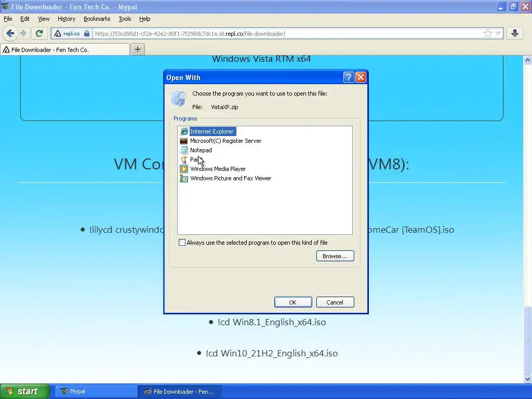Open the History menu
The height and width of the screenshot is (399, 532).
[x=66, y=19]
